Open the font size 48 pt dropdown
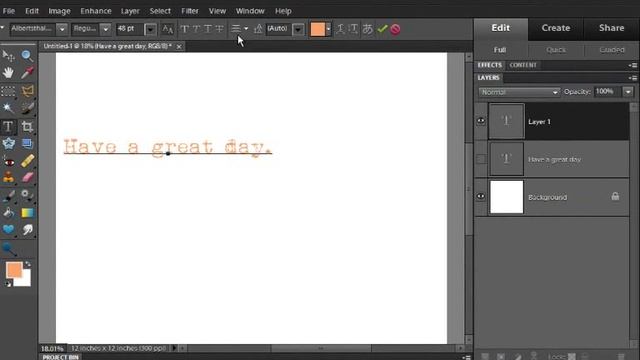This screenshot has height=360, width=640. point(150,29)
